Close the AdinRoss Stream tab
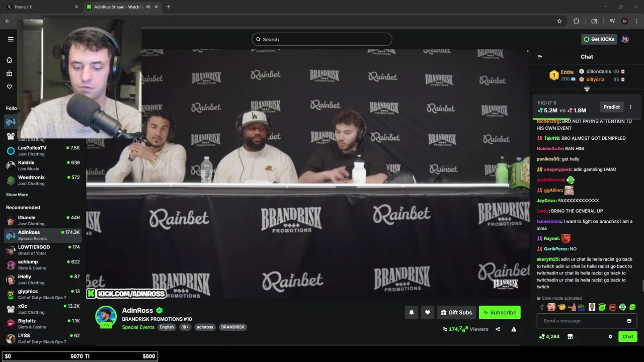Viewport: 644px width, 362px height. 156,7
